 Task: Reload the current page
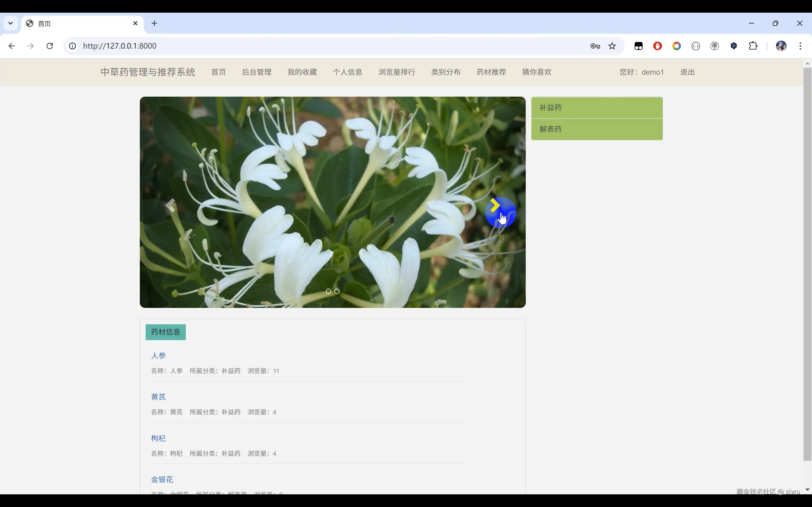(50, 46)
